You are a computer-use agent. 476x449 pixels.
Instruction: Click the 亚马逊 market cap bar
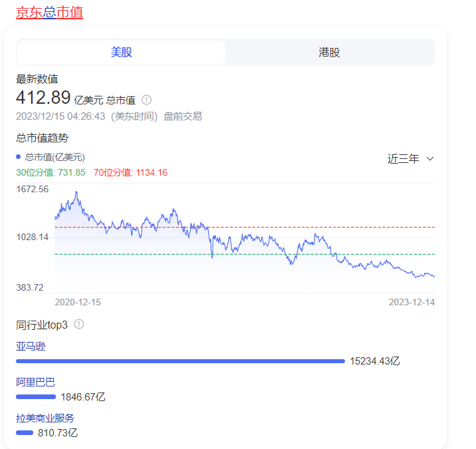click(180, 361)
